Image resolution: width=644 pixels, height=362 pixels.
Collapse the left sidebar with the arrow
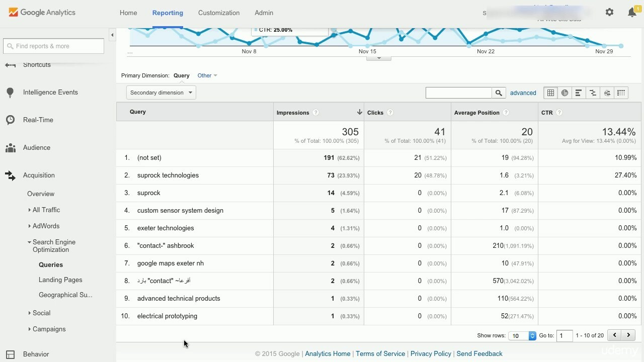pos(112,35)
